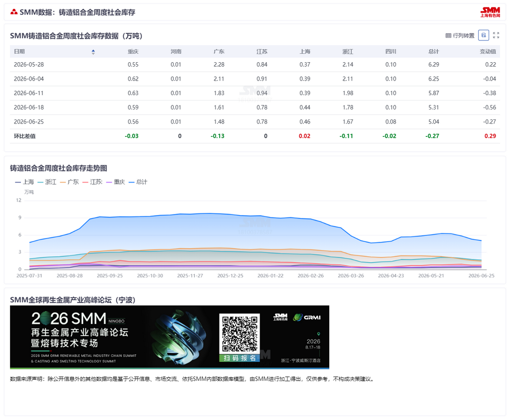This screenshot has height=420, width=510.
Task: Click the SMM 上海有色网 logo at top right
Action: click(490, 12)
